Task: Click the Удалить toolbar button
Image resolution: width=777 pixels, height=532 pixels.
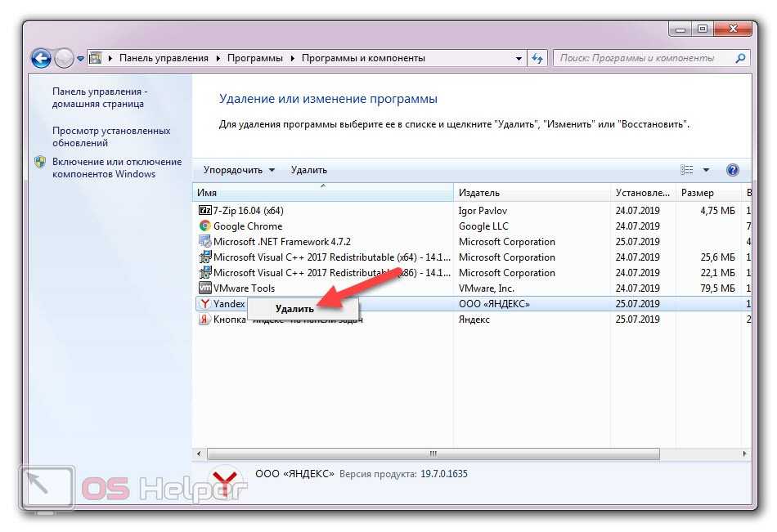Action: point(308,170)
